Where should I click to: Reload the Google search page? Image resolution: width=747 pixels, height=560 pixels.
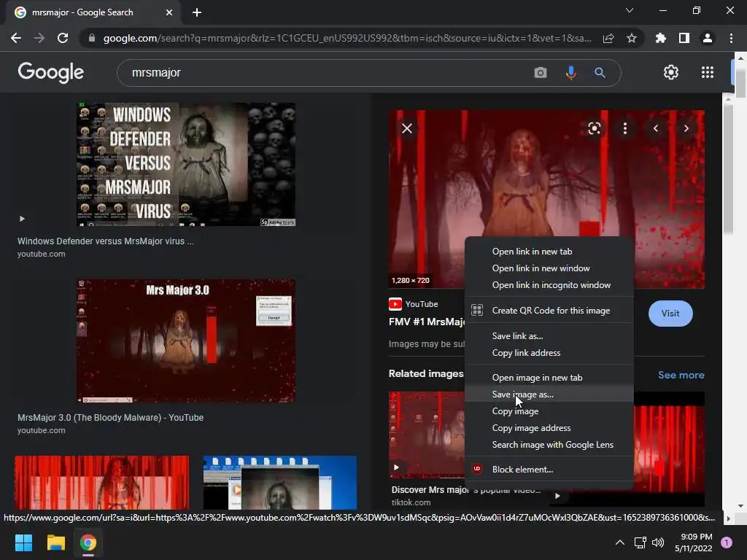coord(63,38)
